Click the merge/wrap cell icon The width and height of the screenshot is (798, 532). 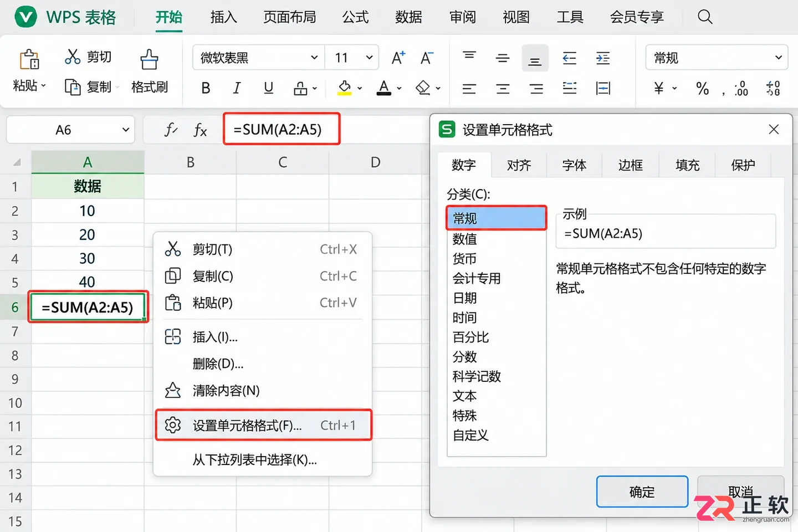point(603,88)
